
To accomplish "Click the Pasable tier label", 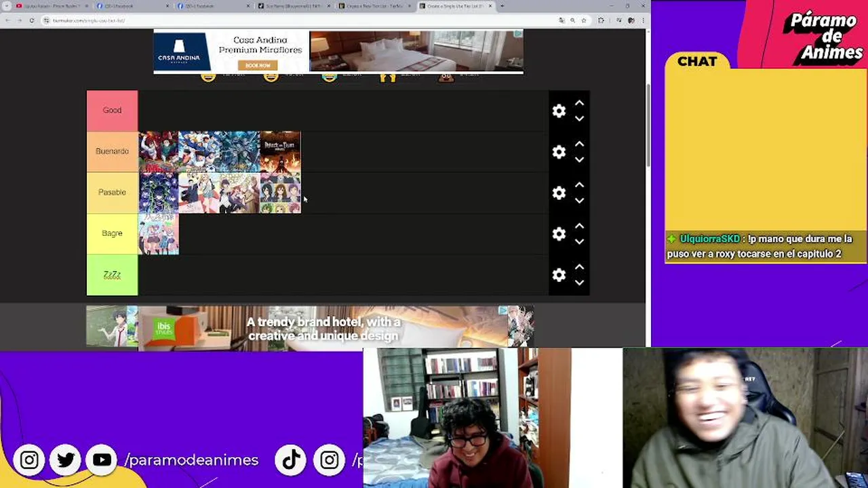I will [x=112, y=192].
